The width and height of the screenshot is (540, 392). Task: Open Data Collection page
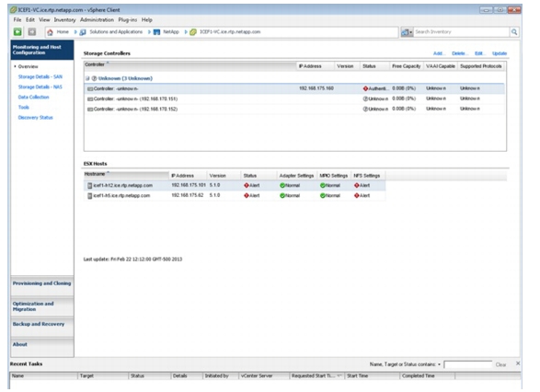[33, 98]
